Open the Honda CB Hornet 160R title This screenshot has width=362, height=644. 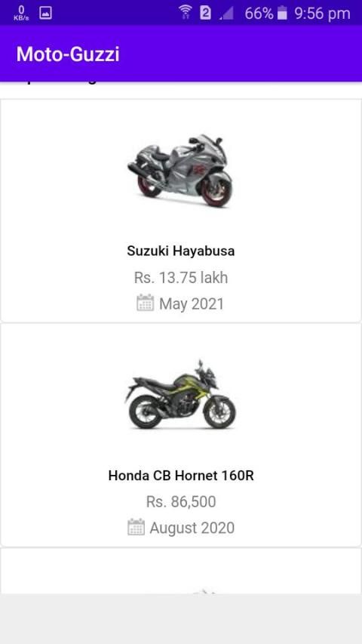(x=181, y=475)
